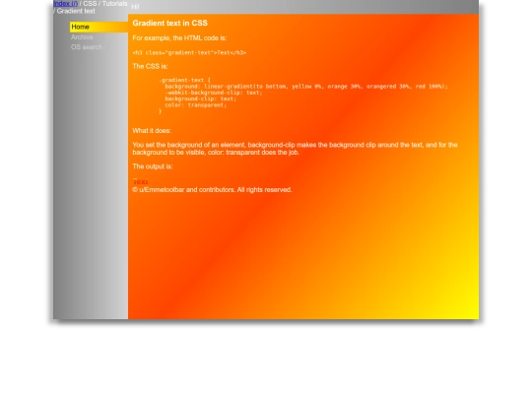Click the u/Emmetoolbar copyright footer text
This screenshot has height=399, width=532.
(212, 190)
